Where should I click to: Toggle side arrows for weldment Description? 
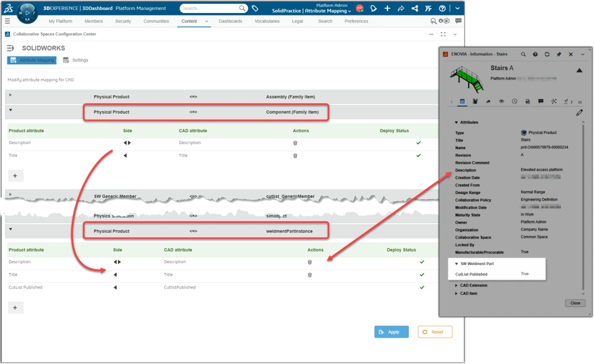click(117, 262)
